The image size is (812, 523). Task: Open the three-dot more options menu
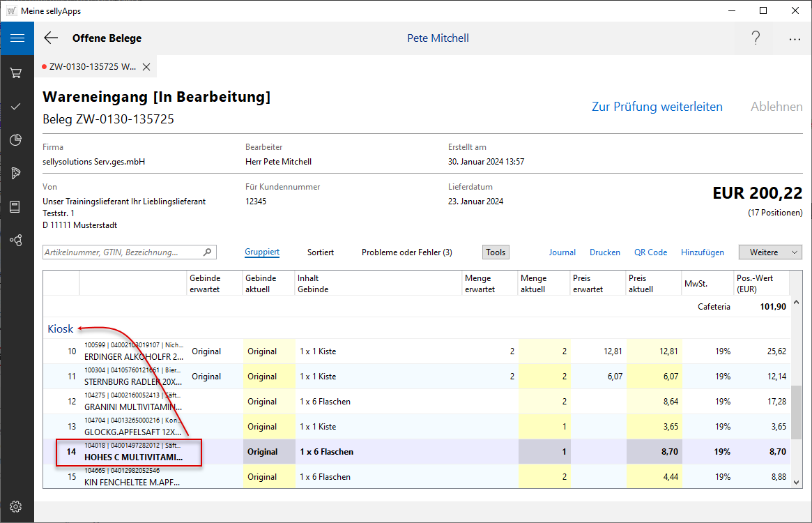pyautogui.click(x=795, y=39)
